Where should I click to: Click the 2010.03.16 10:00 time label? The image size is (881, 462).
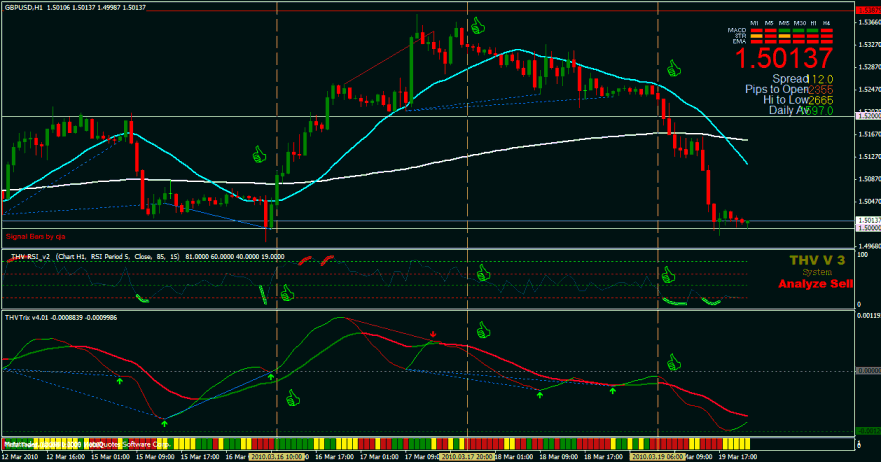tap(275, 455)
